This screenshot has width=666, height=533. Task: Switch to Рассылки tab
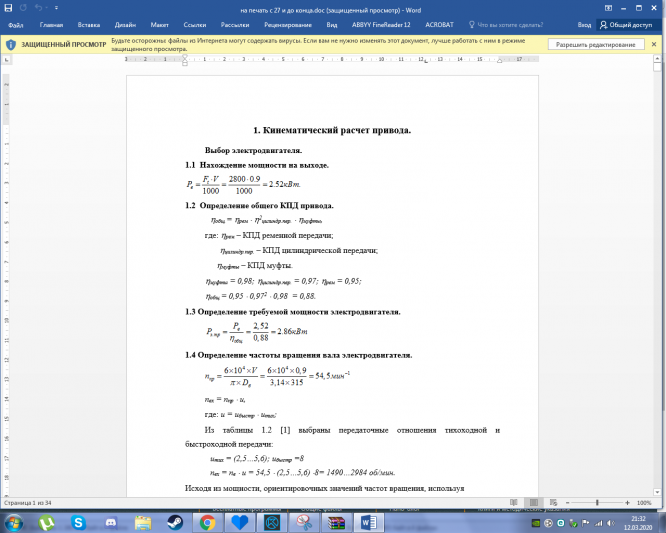coord(235,25)
